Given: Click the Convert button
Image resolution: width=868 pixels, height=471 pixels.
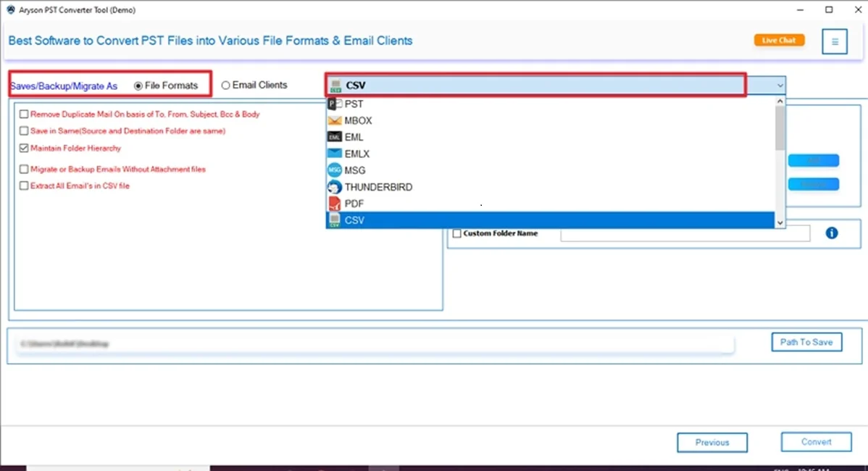Looking at the screenshot, I should (x=816, y=442).
